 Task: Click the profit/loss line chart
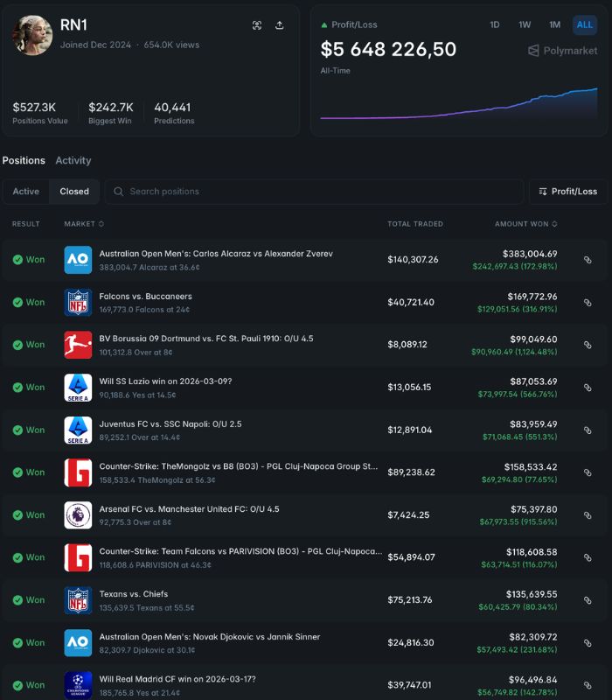coord(458,103)
